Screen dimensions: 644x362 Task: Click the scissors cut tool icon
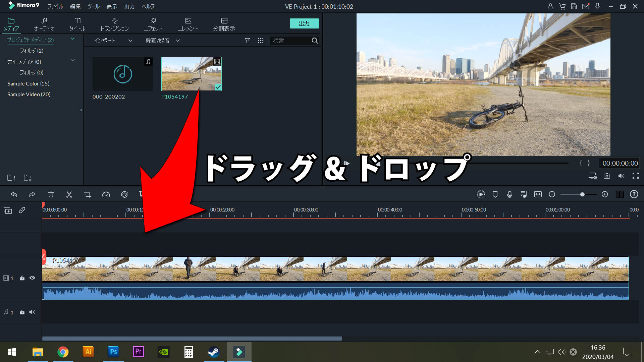(x=69, y=194)
